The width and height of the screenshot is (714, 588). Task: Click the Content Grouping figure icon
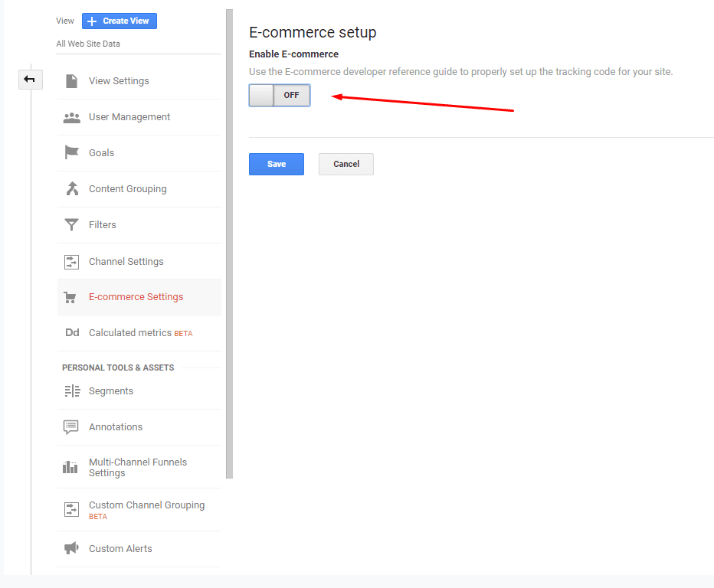(71, 189)
